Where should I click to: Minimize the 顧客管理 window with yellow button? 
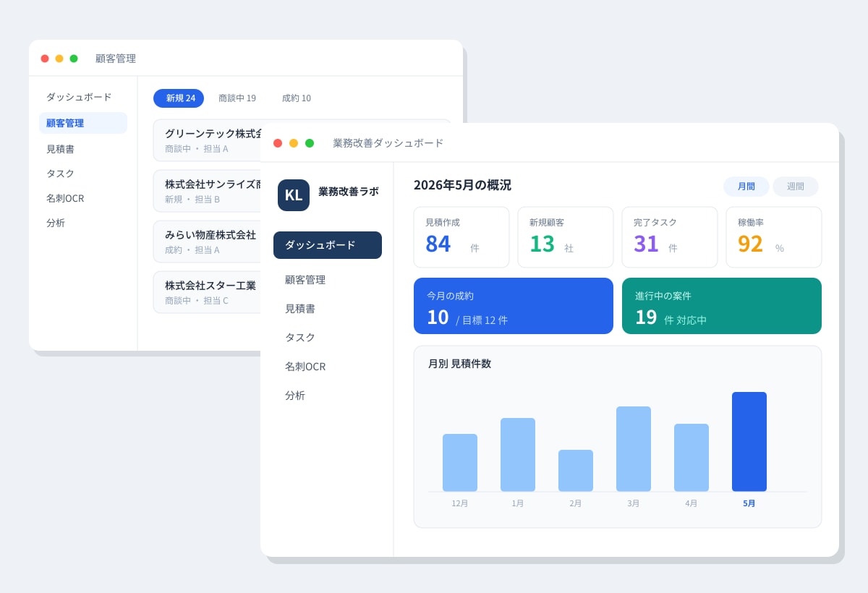click(x=59, y=59)
